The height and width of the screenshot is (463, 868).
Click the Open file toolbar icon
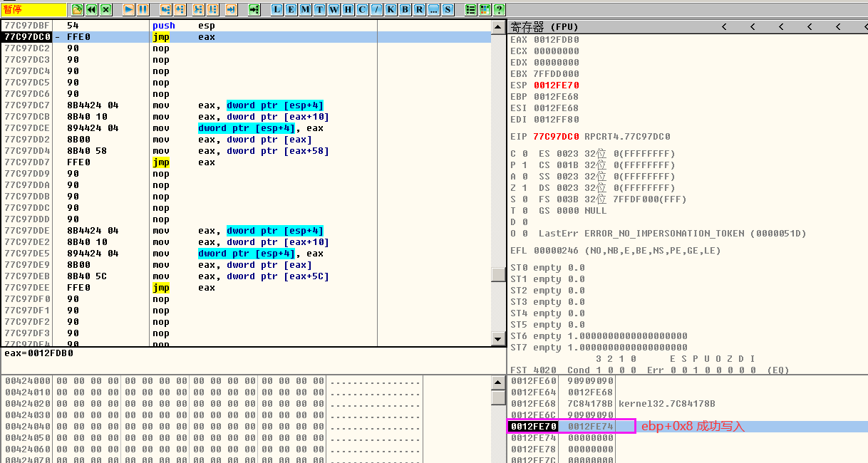[x=77, y=9]
